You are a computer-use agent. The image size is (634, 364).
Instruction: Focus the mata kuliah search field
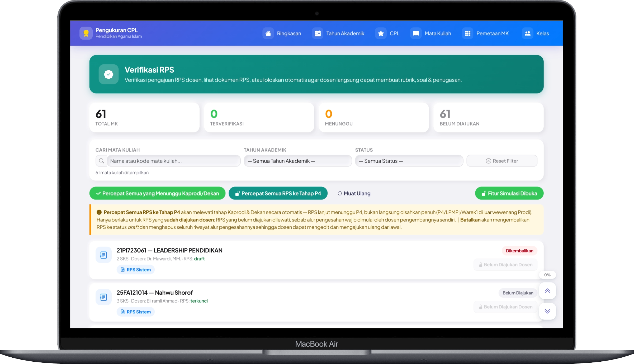173,161
